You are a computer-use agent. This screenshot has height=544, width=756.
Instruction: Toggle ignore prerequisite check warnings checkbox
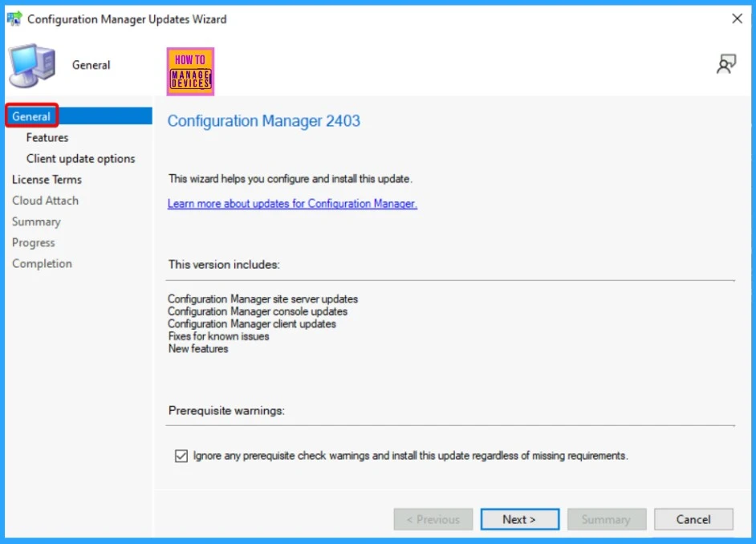[181, 456]
